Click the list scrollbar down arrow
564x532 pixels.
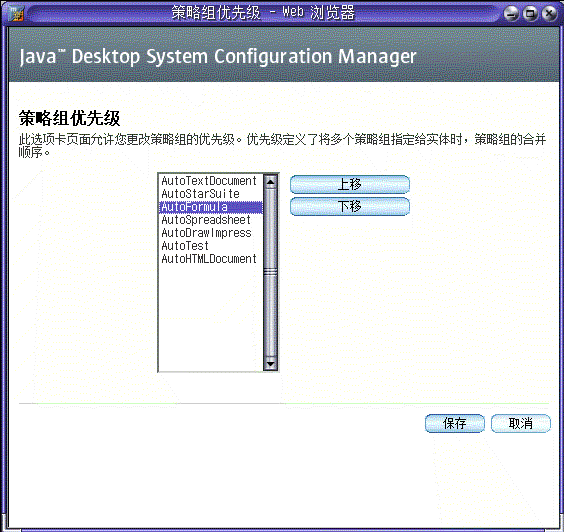pos(270,364)
